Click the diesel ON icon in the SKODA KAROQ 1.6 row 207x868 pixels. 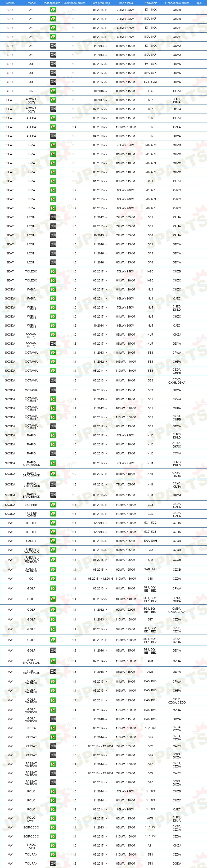[x=53, y=344]
